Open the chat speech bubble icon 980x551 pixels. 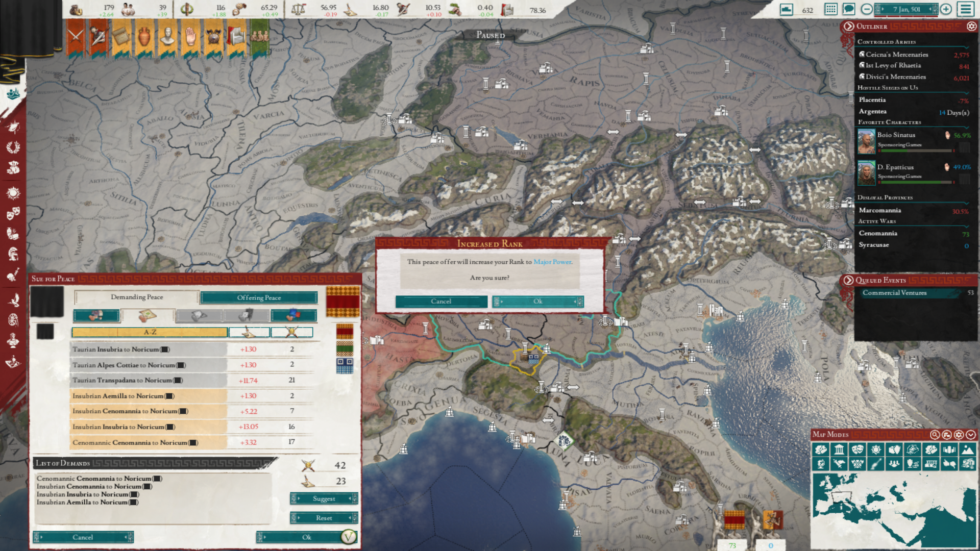click(x=849, y=9)
